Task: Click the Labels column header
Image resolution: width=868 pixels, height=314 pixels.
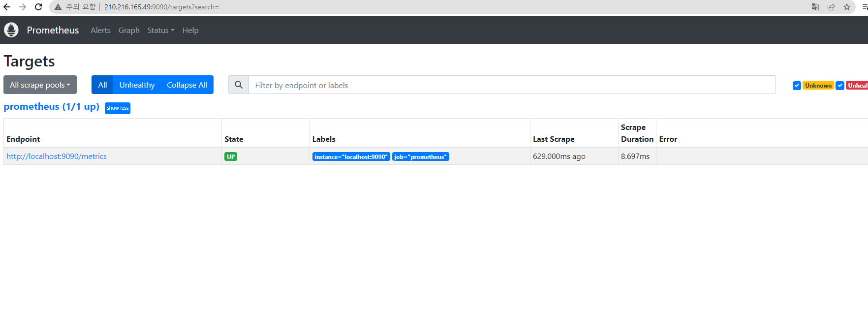Action: click(x=324, y=139)
